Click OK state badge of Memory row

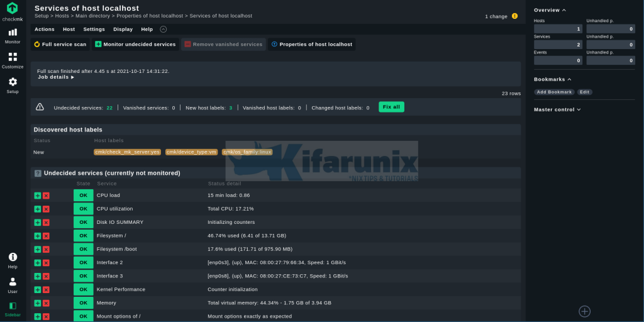click(84, 303)
